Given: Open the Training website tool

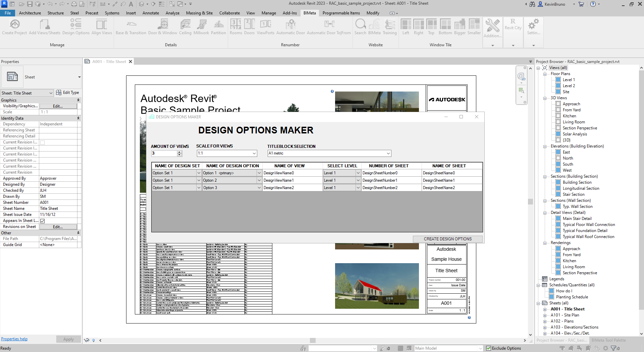Looking at the screenshot, I should click(390, 27).
